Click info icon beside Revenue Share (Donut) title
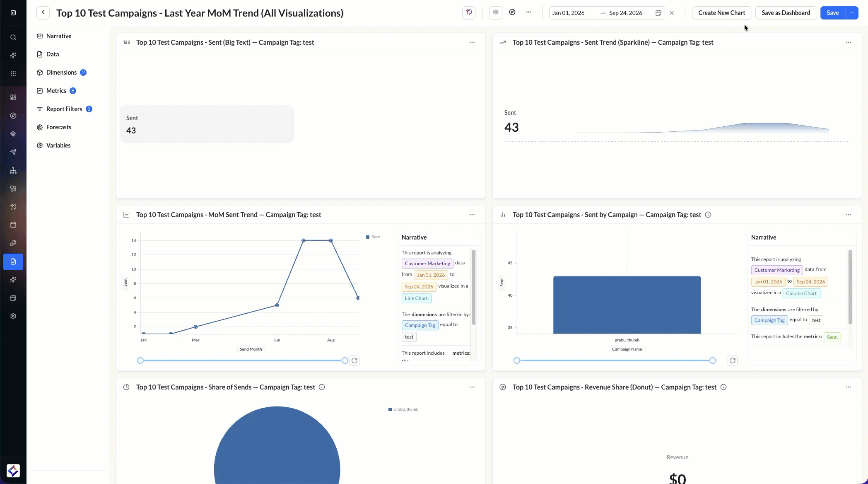The width and height of the screenshot is (868, 484). click(723, 387)
